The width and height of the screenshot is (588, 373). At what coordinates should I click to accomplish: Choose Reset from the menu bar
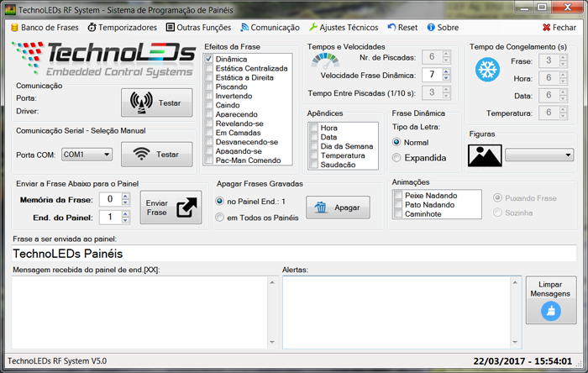(x=402, y=28)
